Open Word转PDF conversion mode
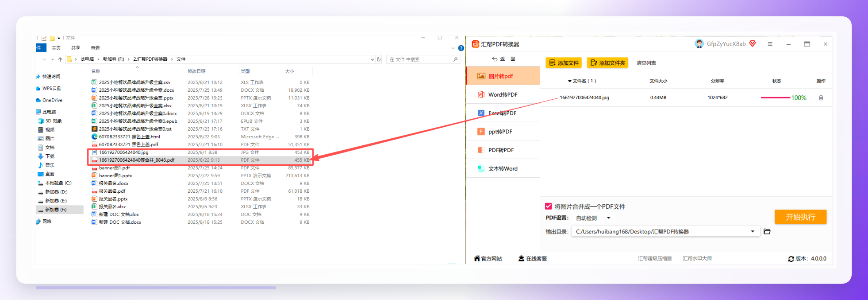 (x=503, y=94)
